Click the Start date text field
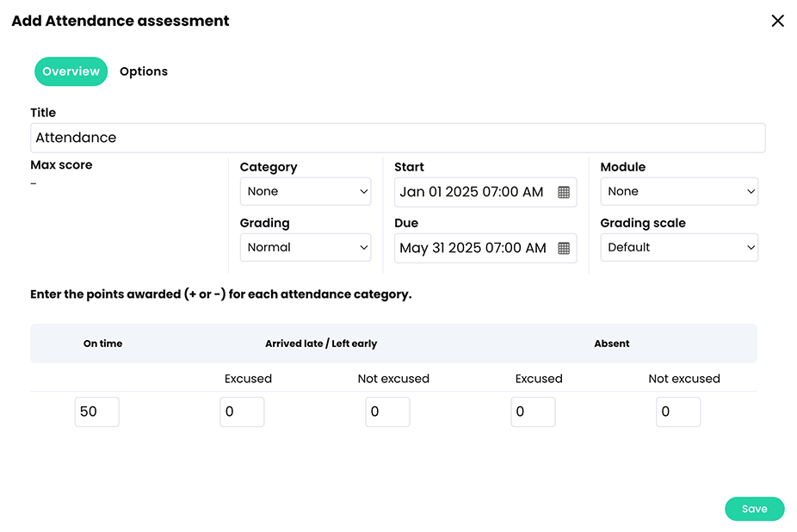Viewport: 797px width, 532px height. pyautogui.click(x=472, y=192)
